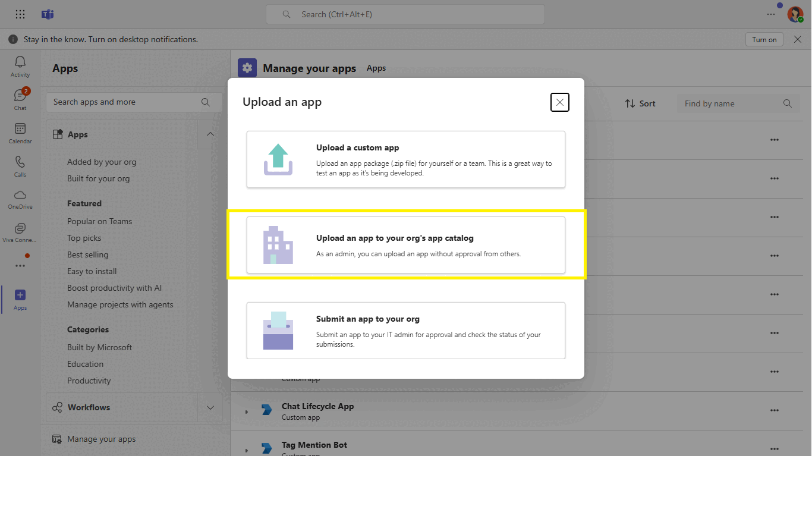Open the app launcher waffle icon
Image resolution: width=812 pixels, height=528 pixels.
20,14
